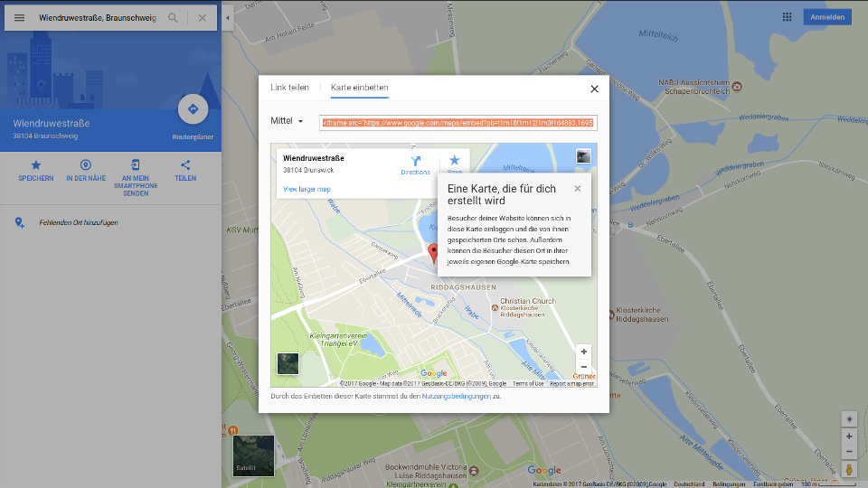Click the iframe embed code field
Viewport: 868px width, 488px height.
click(x=458, y=123)
